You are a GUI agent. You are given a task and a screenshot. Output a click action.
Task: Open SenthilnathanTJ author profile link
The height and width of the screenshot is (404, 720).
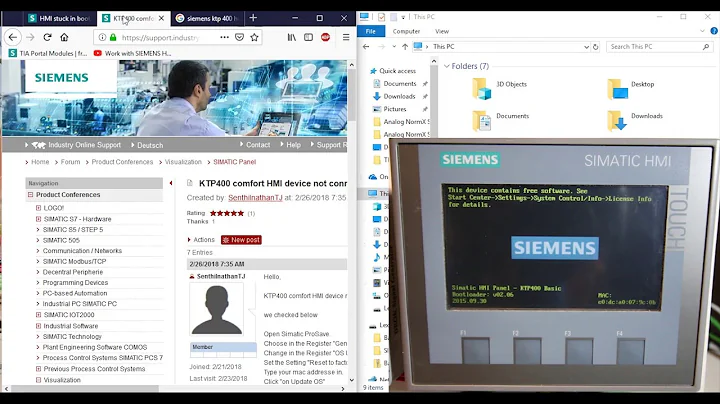[x=255, y=198]
